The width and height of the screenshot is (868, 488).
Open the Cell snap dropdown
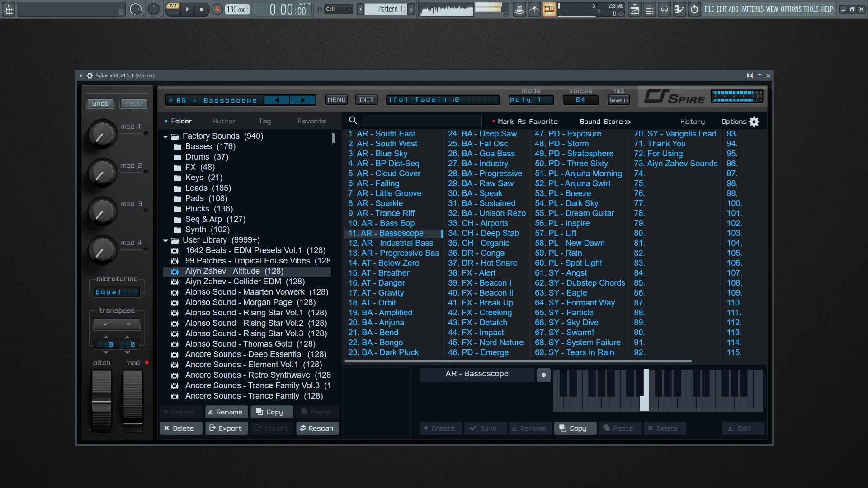coord(339,9)
